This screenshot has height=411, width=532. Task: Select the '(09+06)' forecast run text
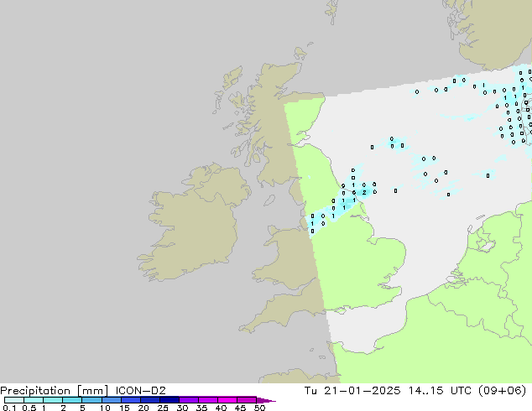pos(502,391)
